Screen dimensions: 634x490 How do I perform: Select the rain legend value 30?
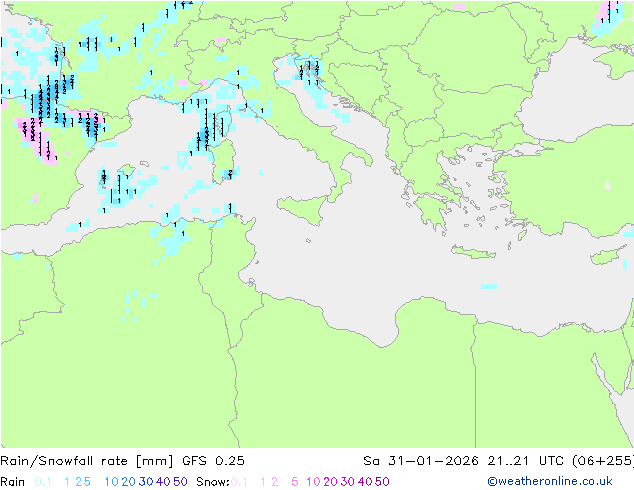146,482
